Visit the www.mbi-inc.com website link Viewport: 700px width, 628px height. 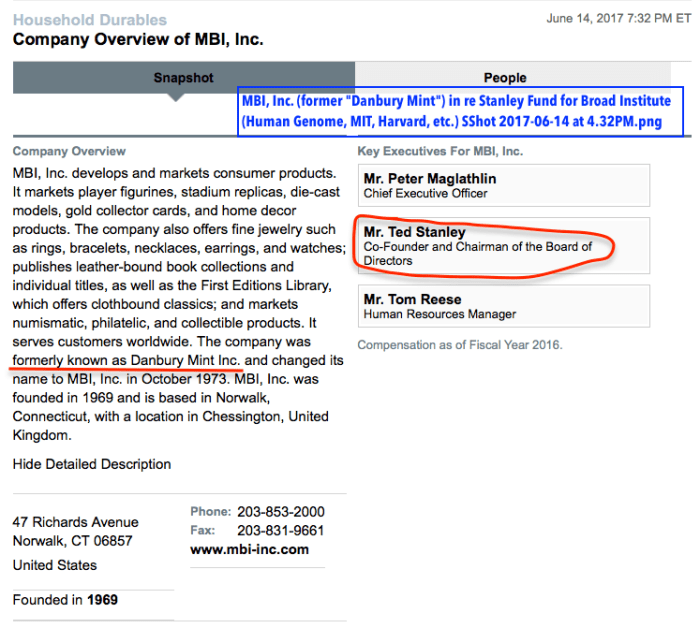pos(249,549)
